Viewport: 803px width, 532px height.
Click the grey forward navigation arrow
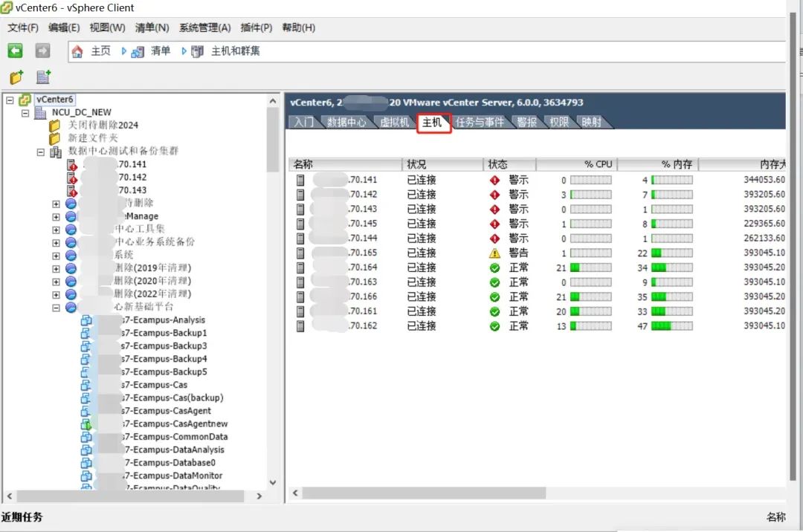point(42,51)
